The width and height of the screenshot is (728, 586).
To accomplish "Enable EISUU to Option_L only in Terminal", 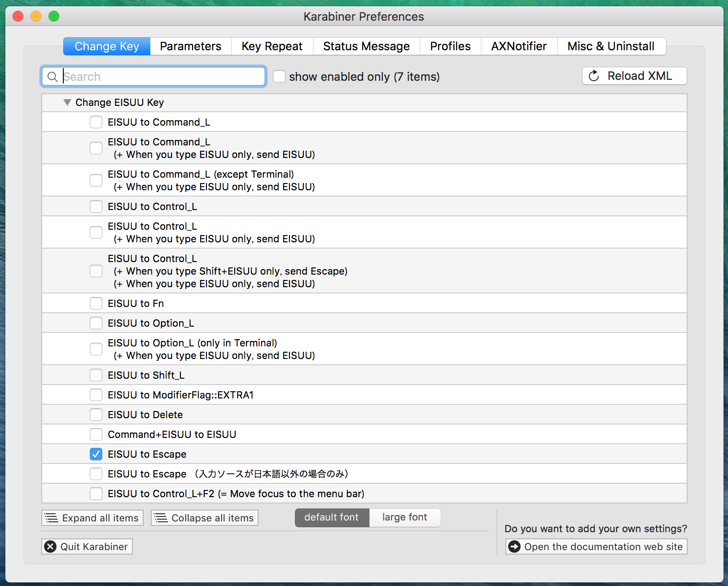I will (96, 349).
